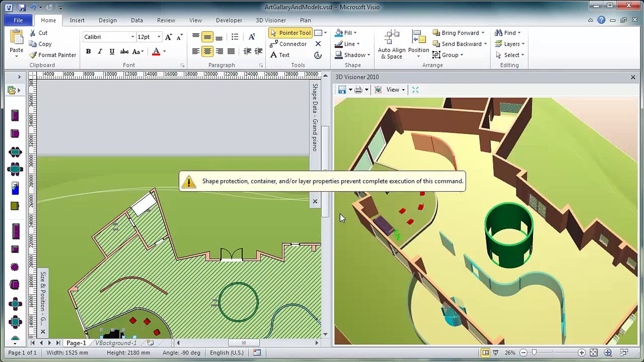Click Fit page to window icon
This screenshot has width=644, height=362.
click(x=594, y=353)
